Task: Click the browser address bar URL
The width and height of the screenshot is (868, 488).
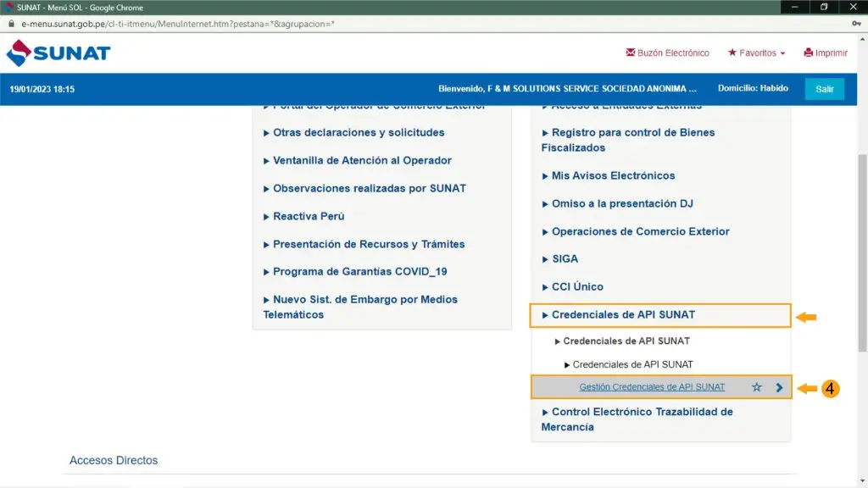Action: pos(178,24)
